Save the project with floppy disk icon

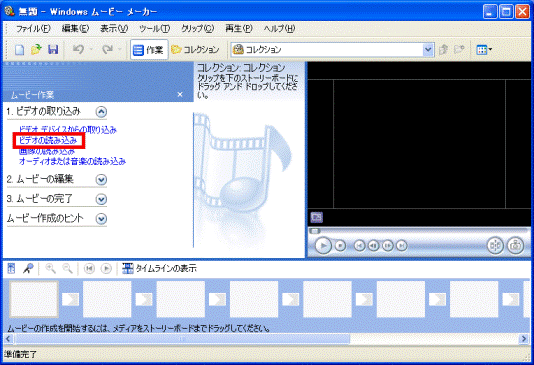[53, 50]
